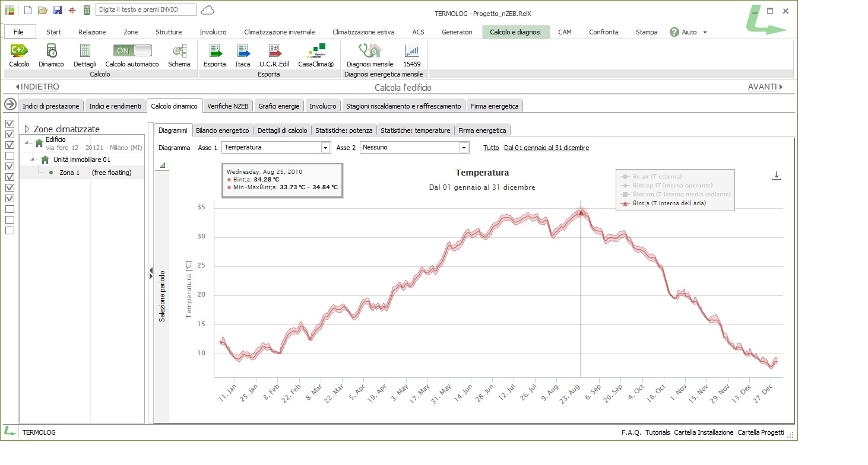Click the Aiuto question mark icon
Viewport: 868px width, 465px height.
(x=674, y=32)
